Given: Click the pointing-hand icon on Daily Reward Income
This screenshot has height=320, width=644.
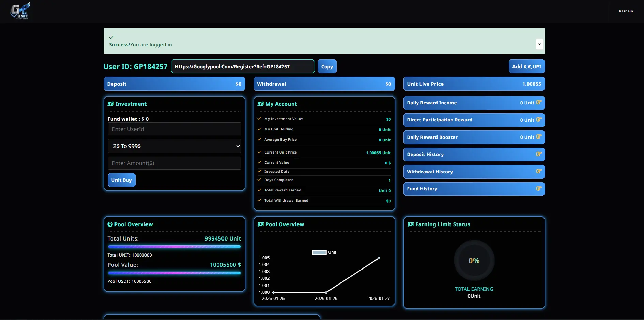Looking at the screenshot, I should point(538,102).
